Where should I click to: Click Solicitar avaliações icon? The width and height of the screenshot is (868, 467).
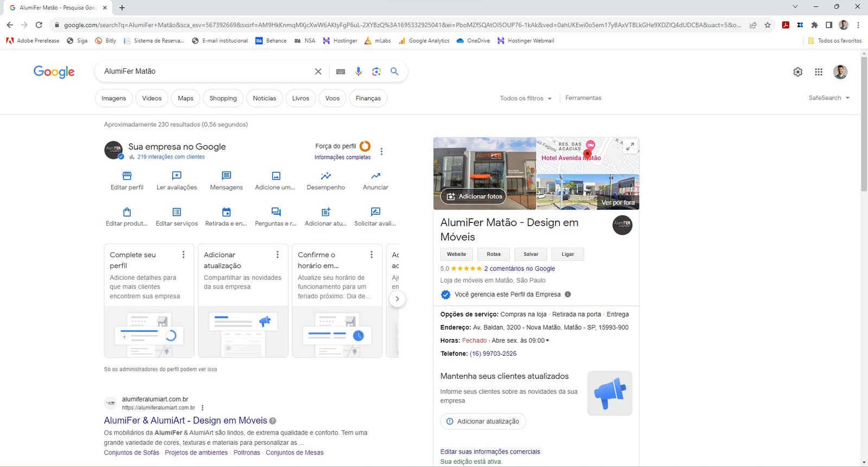coord(375,212)
